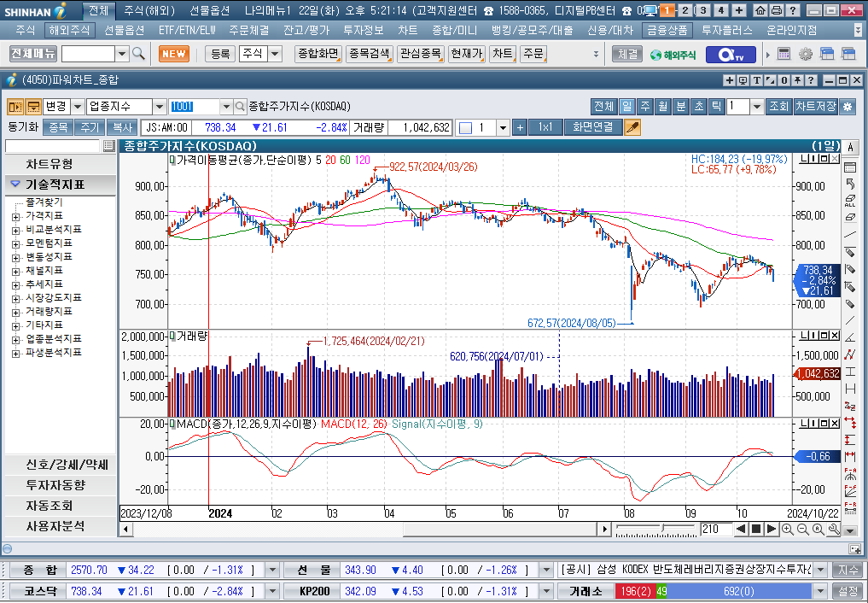Zoom out chart with minus magnifier

click(x=802, y=530)
